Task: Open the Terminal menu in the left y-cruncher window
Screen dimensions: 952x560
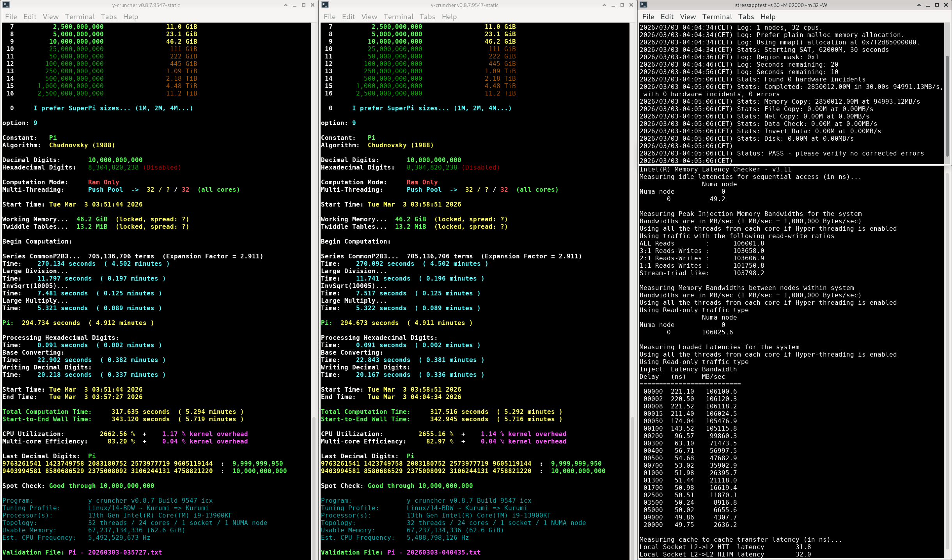Action: (80, 17)
